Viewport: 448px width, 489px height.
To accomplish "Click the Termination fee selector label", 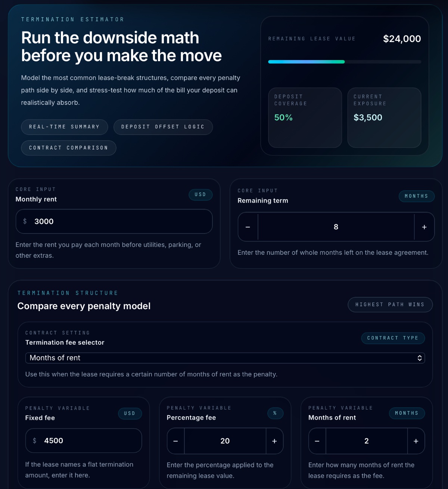I will tap(65, 342).
